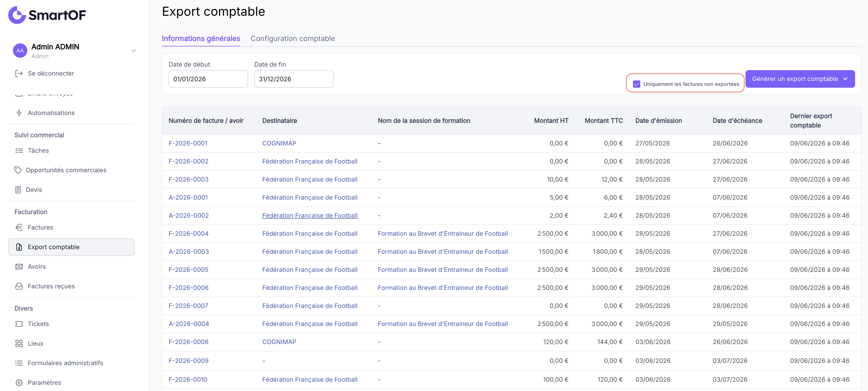This screenshot has height=391, width=868.
Task: Open credit note A-2026-0004 link
Action: click(x=189, y=324)
